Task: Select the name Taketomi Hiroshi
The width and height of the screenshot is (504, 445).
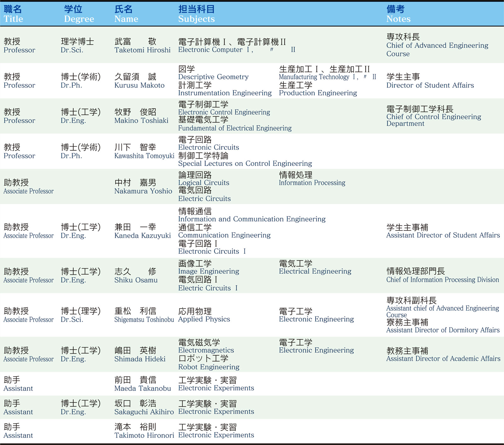Action: [x=142, y=50]
